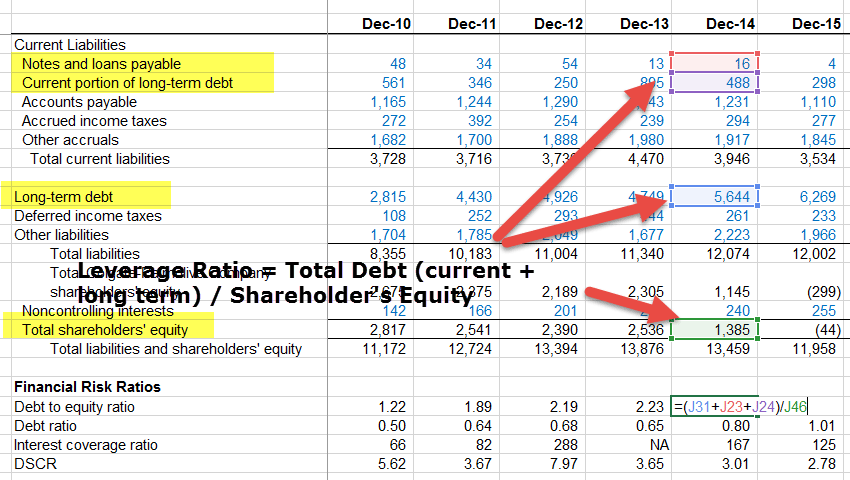Select Dec-10 accounts payable value 1,165

[388, 101]
